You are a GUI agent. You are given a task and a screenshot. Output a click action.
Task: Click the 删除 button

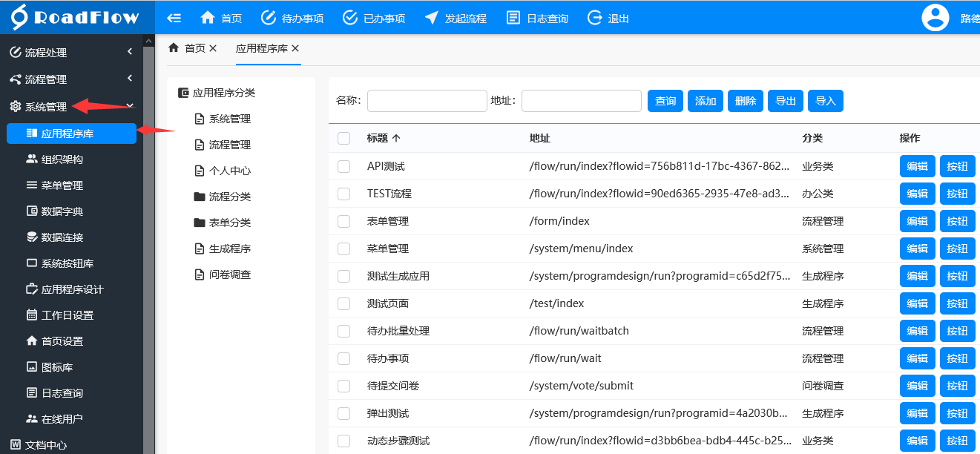[x=746, y=101]
